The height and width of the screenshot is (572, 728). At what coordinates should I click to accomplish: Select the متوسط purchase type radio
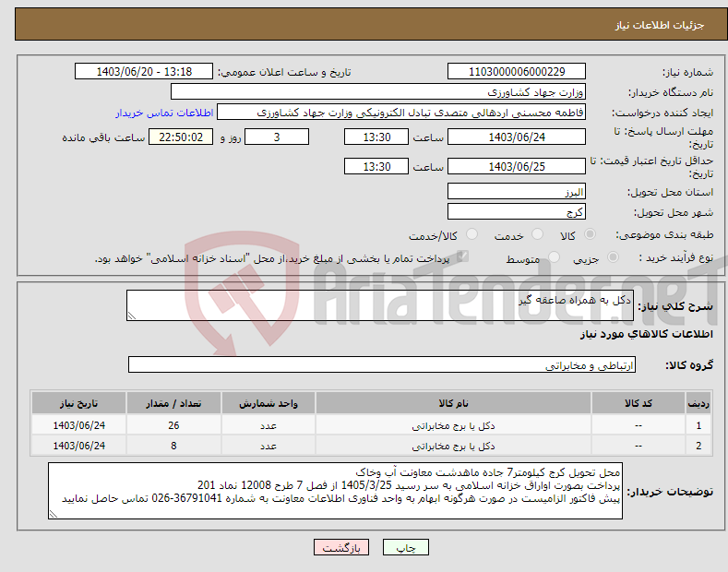554,256
